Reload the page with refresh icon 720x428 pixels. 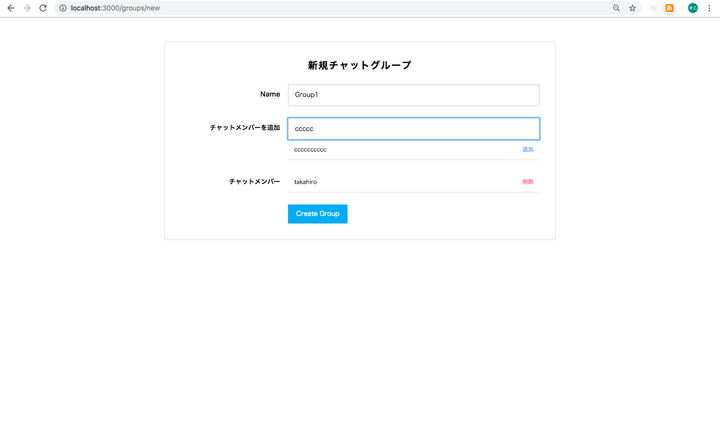coord(43,8)
